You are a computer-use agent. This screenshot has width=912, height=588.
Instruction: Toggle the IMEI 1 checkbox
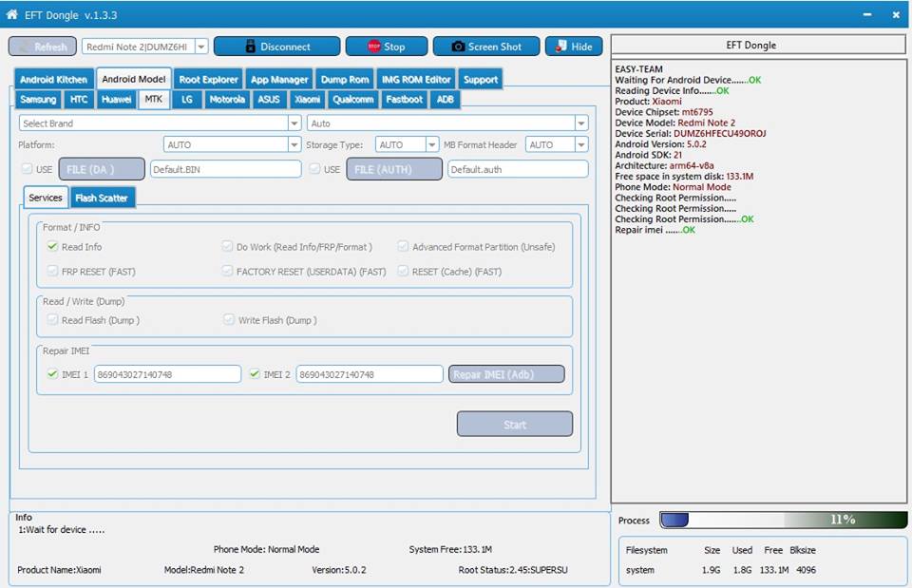click(x=52, y=374)
